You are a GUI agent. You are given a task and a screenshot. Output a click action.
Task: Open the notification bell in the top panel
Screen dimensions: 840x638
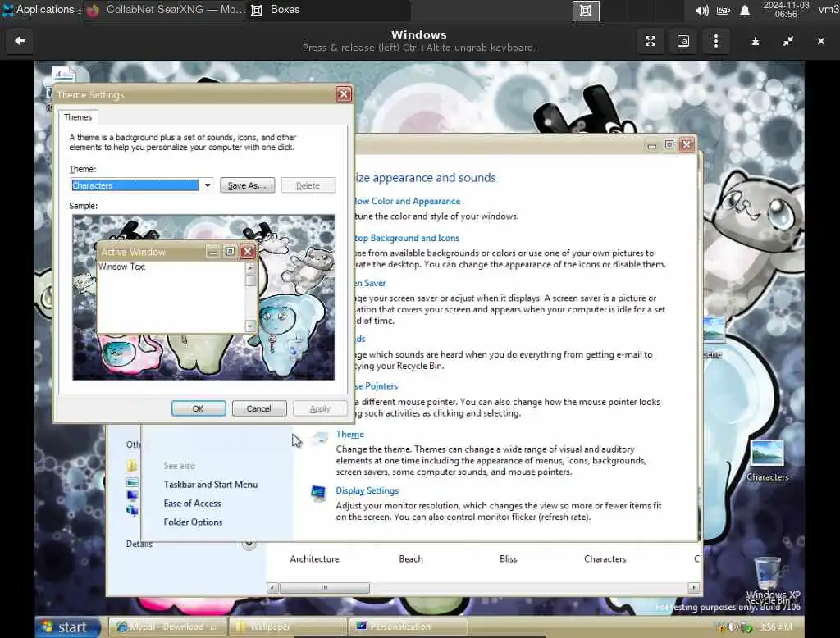tap(745, 10)
